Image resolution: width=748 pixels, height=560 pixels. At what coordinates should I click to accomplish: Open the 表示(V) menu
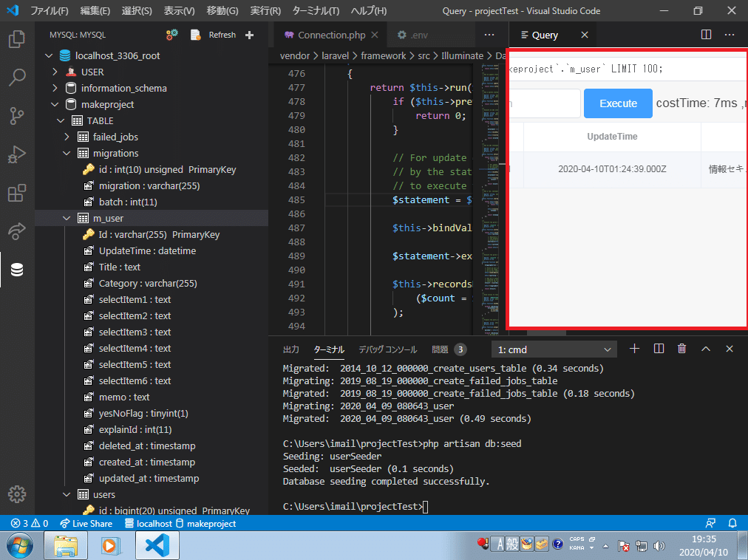click(180, 10)
